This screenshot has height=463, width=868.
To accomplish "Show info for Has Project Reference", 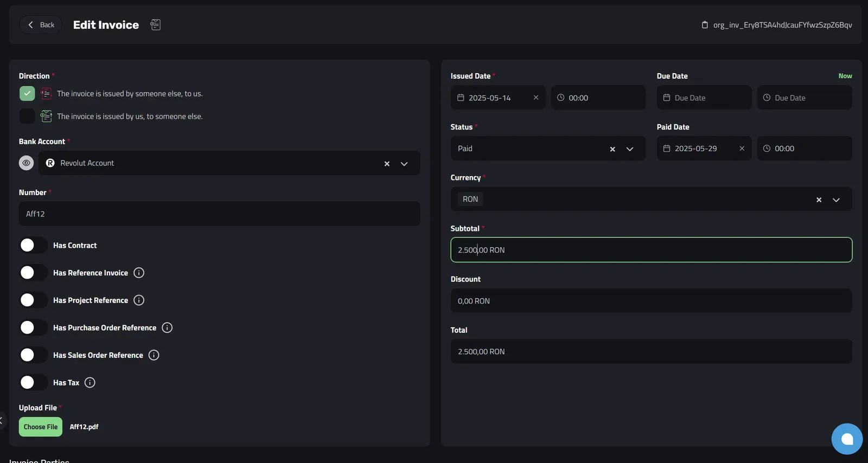I will (x=139, y=300).
